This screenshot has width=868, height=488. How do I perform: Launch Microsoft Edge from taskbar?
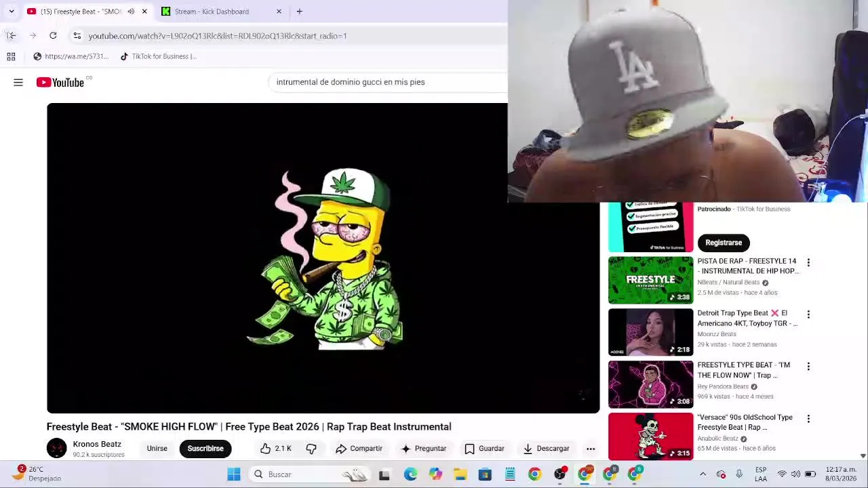410,474
